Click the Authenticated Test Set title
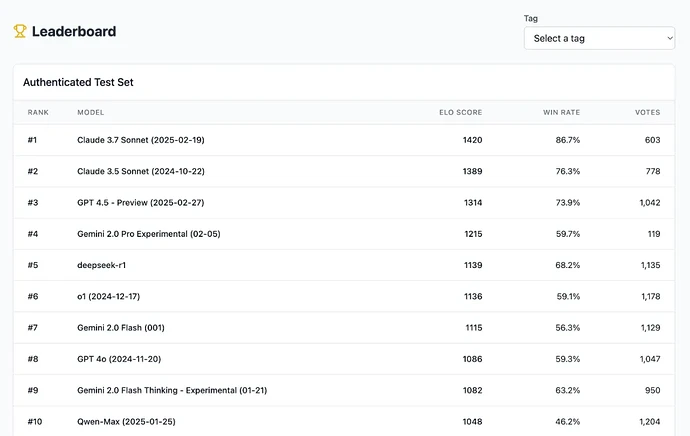This screenshot has height=436, width=690. 78,82
